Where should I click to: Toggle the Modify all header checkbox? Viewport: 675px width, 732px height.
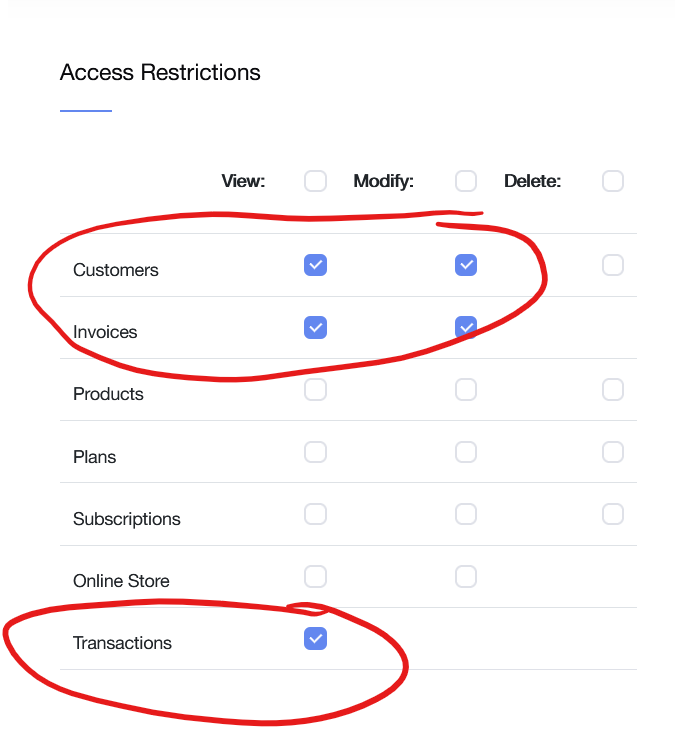coord(466,181)
